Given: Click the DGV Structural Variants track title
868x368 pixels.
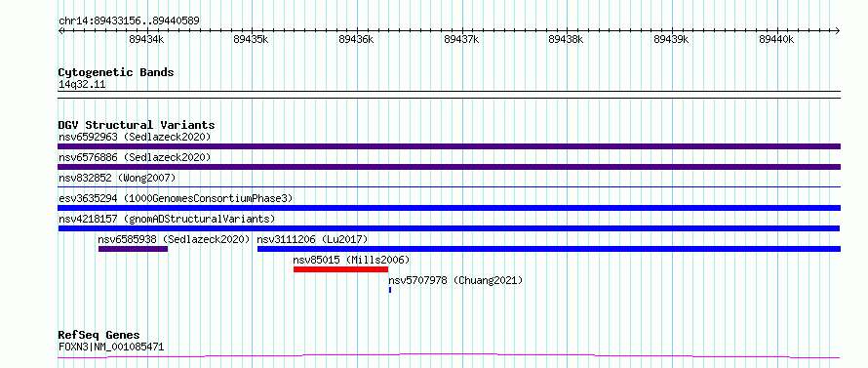Looking at the screenshot, I should pyautogui.click(x=137, y=125).
